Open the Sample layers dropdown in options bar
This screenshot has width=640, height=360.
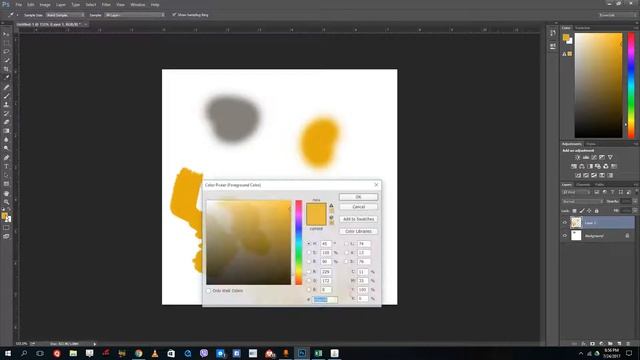click(135, 15)
